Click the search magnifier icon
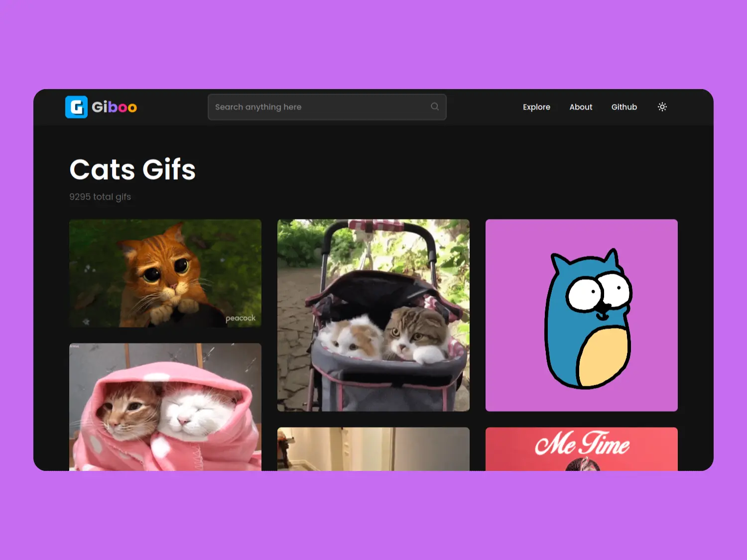Image resolution: width=747 pixels, height=560 pixels. tap(435, 107)
